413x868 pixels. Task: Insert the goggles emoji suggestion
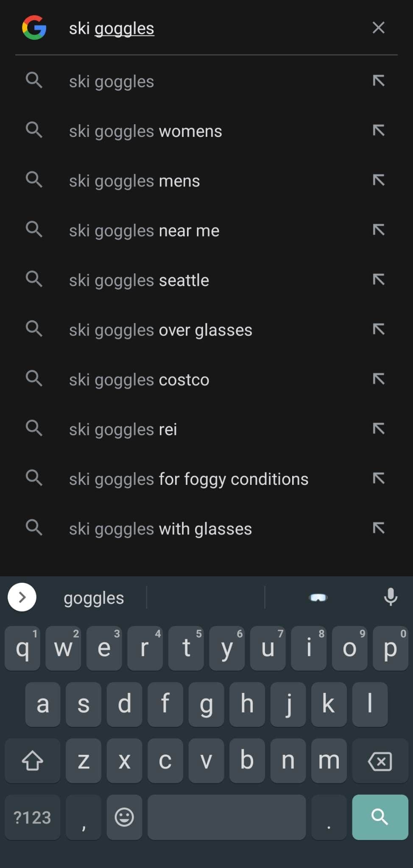coord(318,598)
